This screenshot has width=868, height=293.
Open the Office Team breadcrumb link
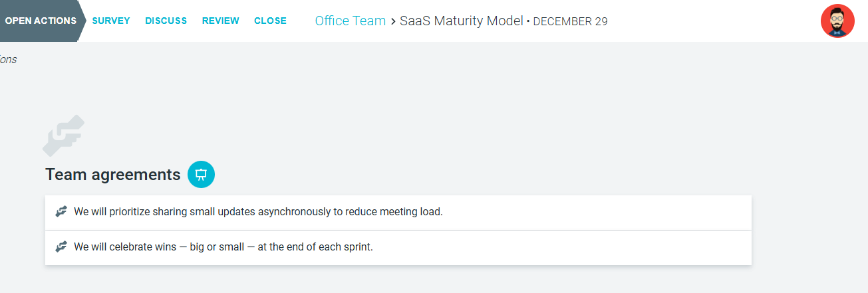[x=350, y=21]
